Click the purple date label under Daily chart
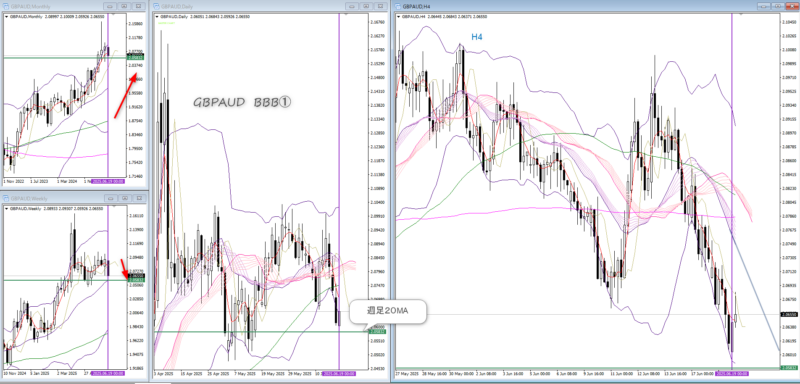Image resolution: width=800 pixels, height=384 pixels. point(339,374)
